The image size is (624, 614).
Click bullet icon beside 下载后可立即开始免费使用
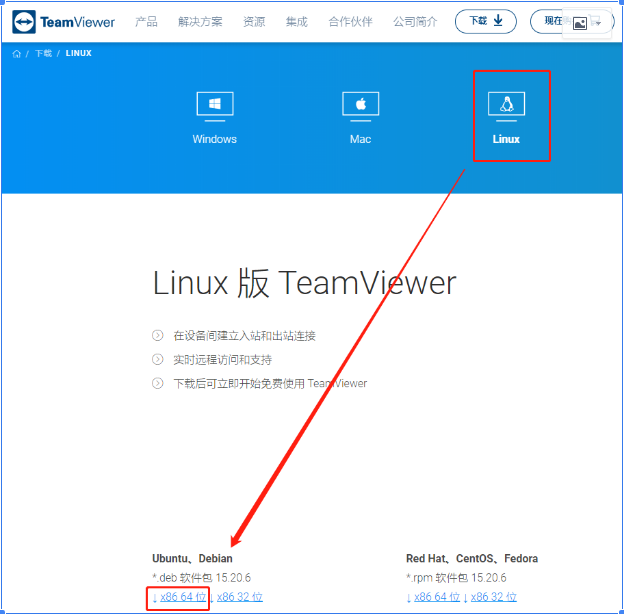158,383
